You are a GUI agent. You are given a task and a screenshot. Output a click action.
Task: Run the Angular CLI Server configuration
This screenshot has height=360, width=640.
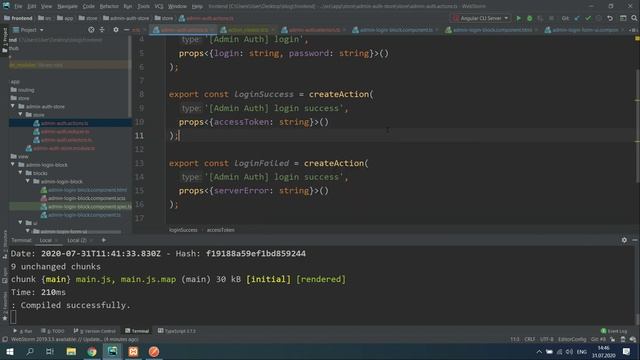[518, 18]
